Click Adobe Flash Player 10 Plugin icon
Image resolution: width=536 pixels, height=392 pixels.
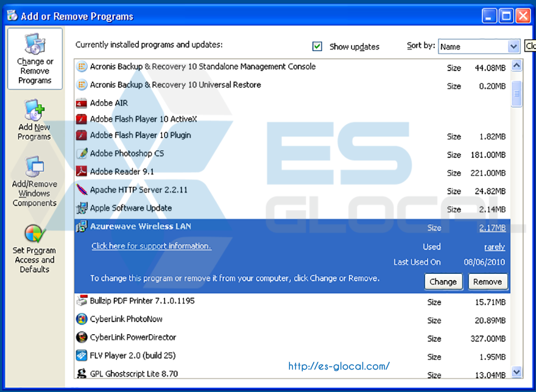click(82, 135)
